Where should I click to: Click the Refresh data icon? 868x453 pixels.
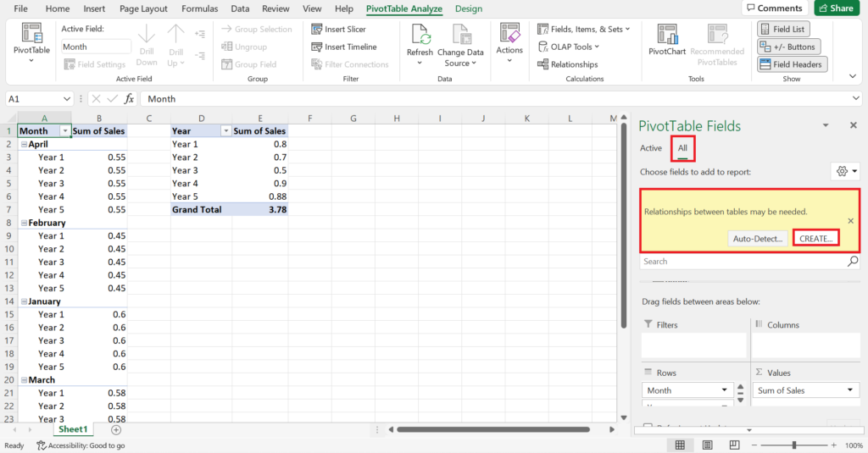420,36
